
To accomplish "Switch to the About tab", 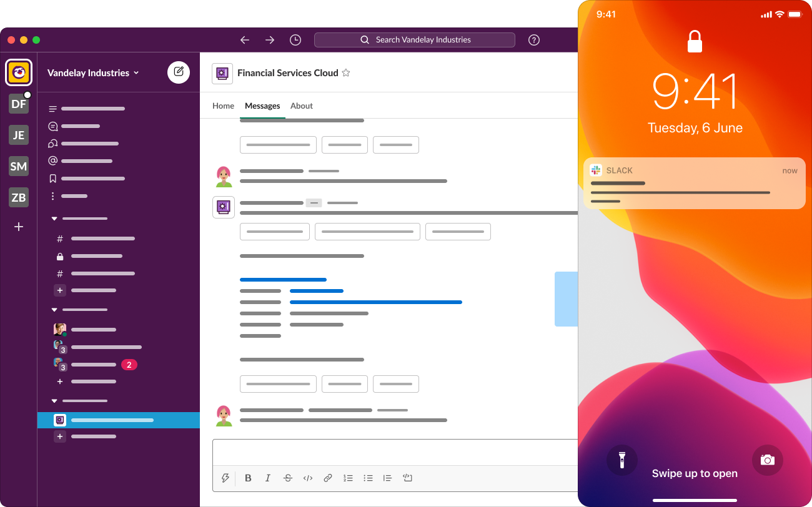I will [x=302, y=106].
